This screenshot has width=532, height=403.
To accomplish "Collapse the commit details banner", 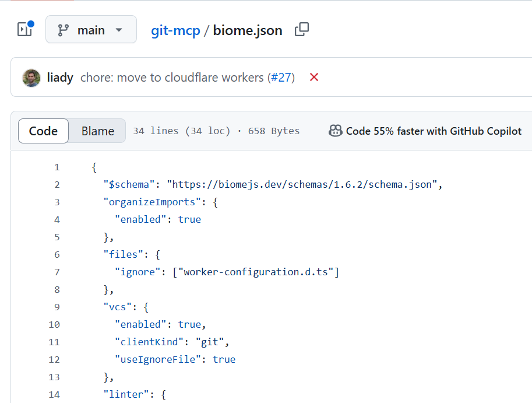I will (x=313, y=77).
